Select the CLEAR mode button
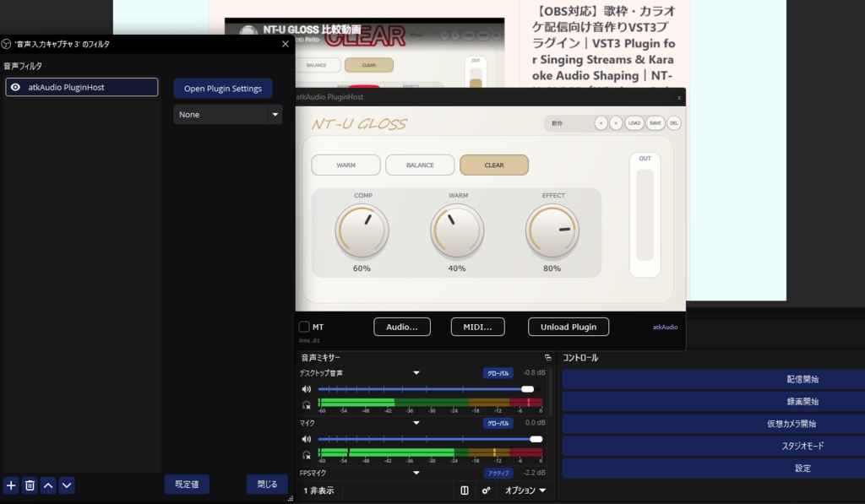This screenshot has width=865, height=504. pyautogui.click(x=493, y=165)
